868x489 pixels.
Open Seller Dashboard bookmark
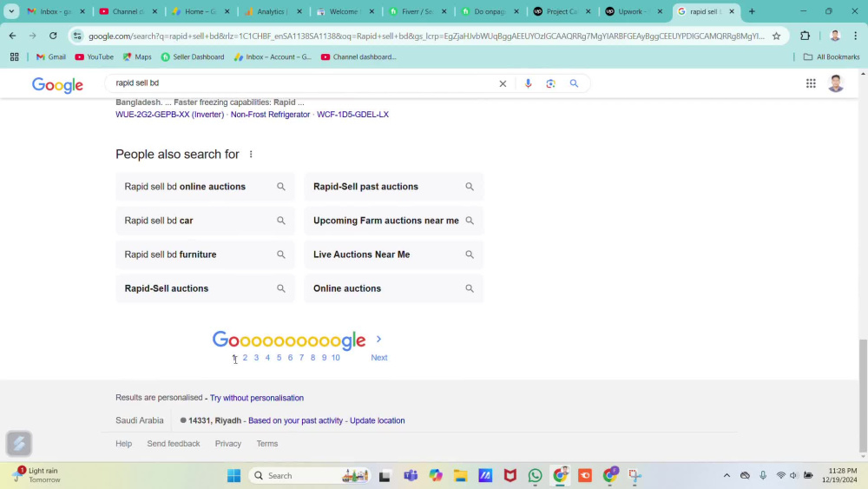pos(193,57)
